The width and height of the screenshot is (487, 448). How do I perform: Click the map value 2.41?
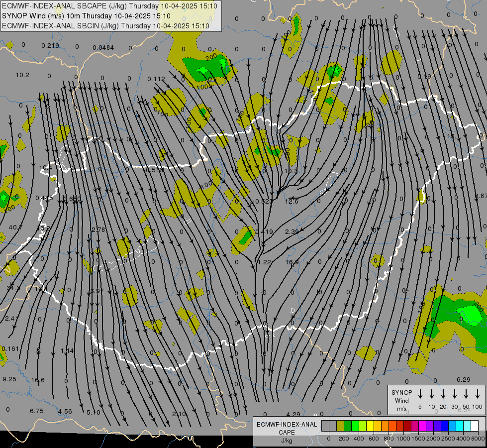click(x=11, y=319)
